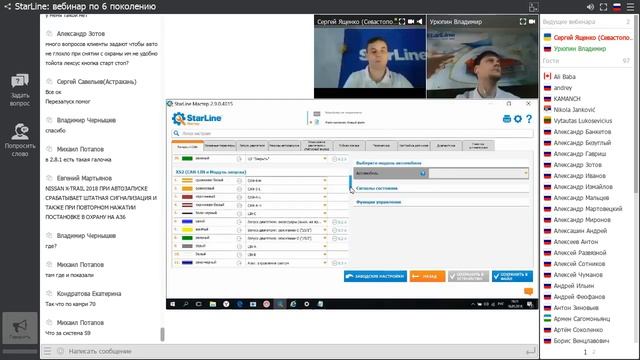Open help question mark in StarLine Мастер
640x360 pixels.
coord(529,119)
